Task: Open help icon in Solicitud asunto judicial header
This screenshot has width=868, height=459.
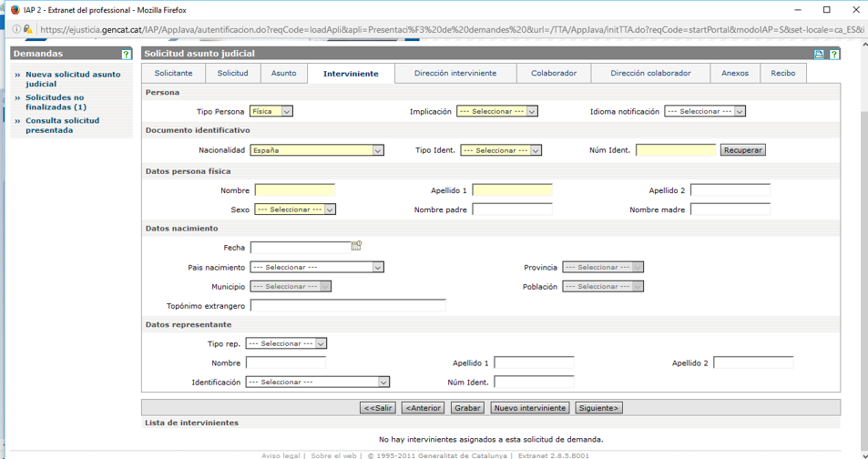Action: point(834,54)
